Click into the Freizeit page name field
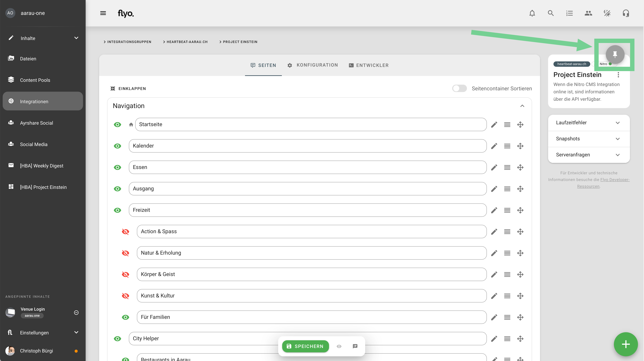 [x=307, y=210]
